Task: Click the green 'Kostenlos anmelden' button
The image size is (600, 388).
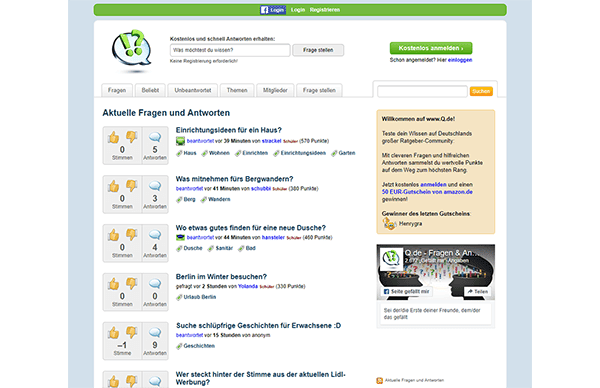Action: (x=431, y=48)
